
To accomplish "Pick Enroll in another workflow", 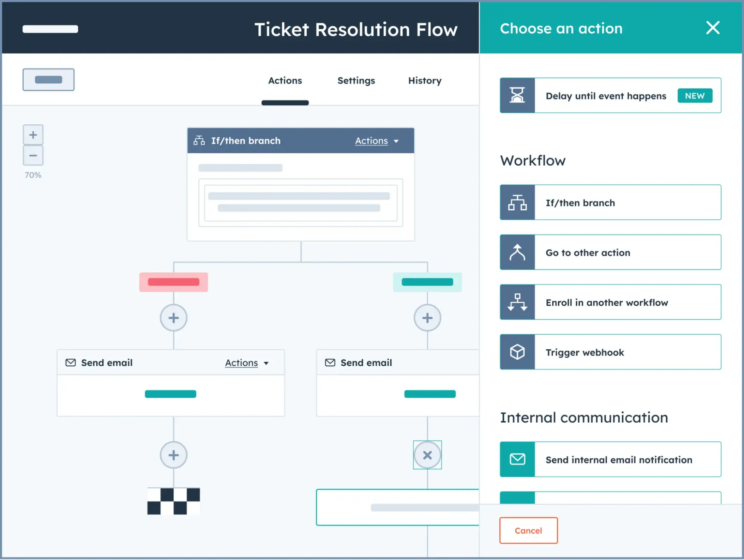I will point(610,302).
